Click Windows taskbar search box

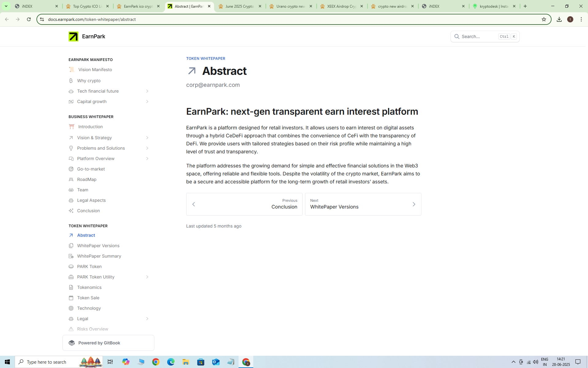59,362
